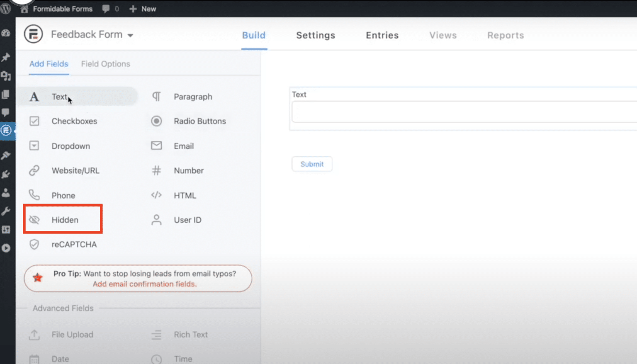Add a Dropdown field to the form

(71, 146)
